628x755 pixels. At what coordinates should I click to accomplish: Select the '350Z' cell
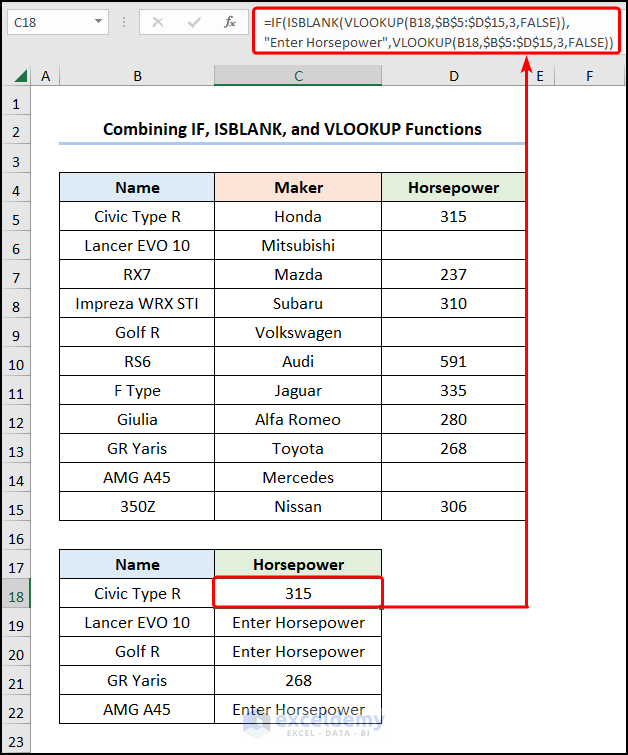pos(137,506)
